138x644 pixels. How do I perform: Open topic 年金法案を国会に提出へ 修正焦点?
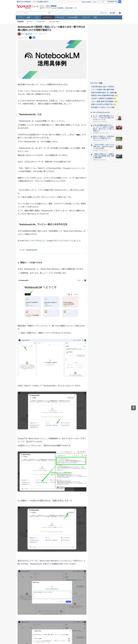pyautogui.click(x=103, y=87)
